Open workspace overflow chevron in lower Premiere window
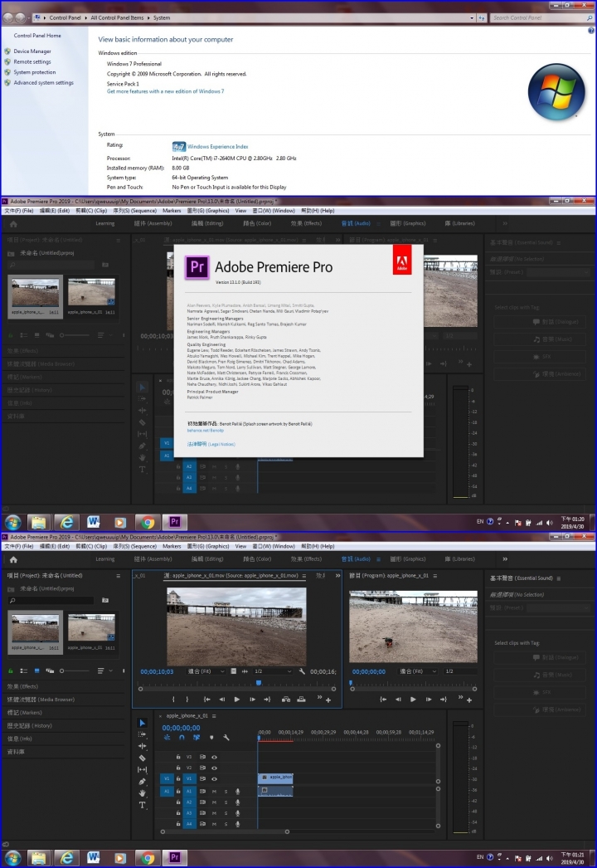597x868 pixels. [505, 559]
